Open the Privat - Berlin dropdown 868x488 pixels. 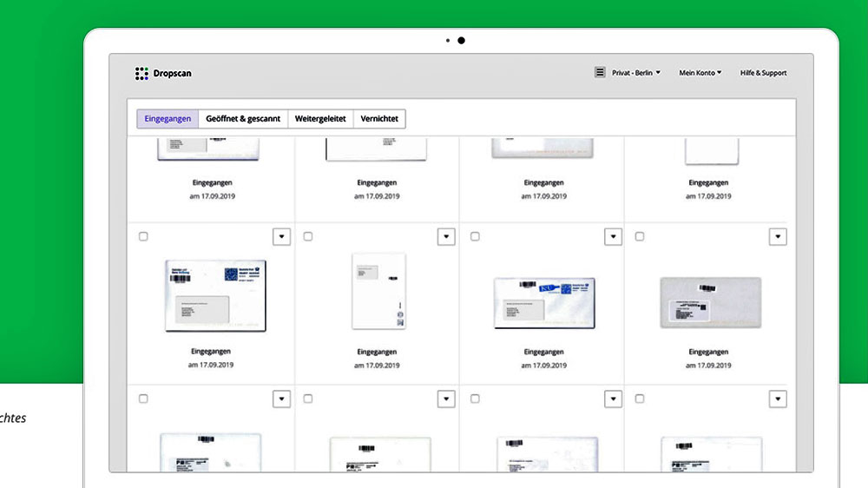click(x=636, y=73)
